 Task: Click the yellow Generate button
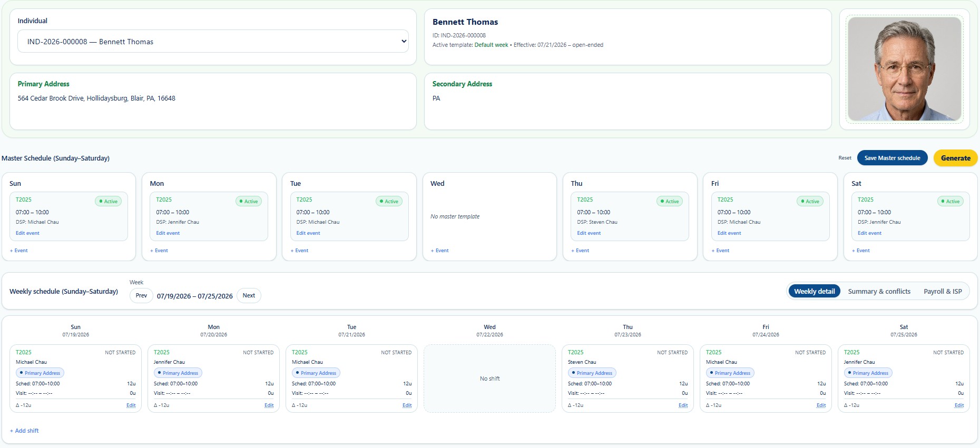pos(955,158)
